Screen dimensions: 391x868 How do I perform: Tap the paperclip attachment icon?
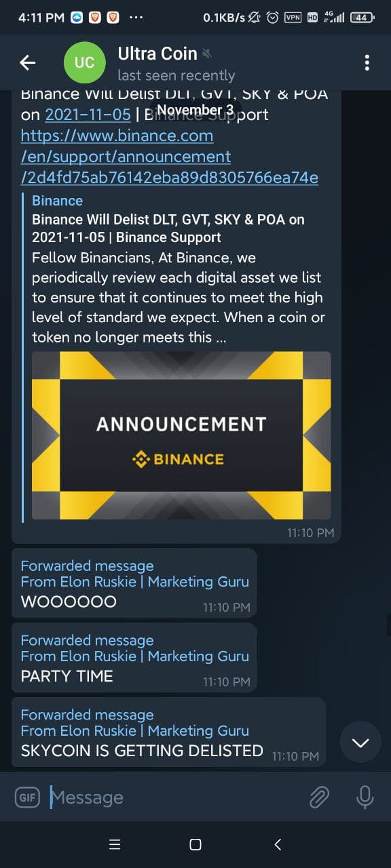tap(319, 797)
